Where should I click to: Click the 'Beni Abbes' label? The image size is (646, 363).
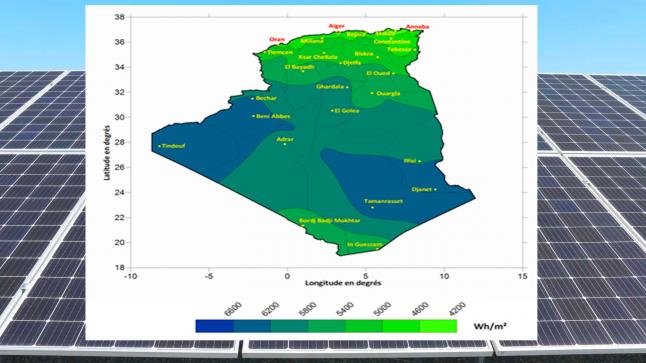[273, 116]
